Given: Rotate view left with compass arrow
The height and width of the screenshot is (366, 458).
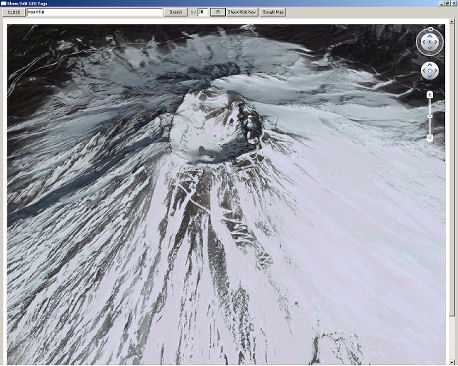Looking at the screenshot, I should click(424, 42).
